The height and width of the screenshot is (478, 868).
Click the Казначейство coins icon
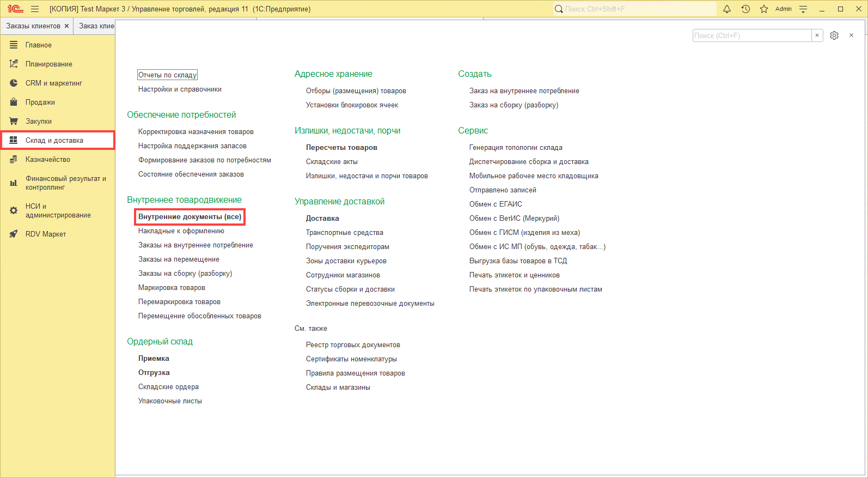[x=14, y=159]
